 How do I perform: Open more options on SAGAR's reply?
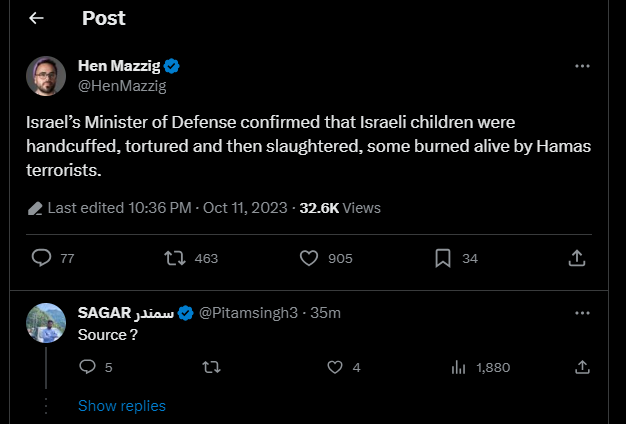(x=582, y=313)
